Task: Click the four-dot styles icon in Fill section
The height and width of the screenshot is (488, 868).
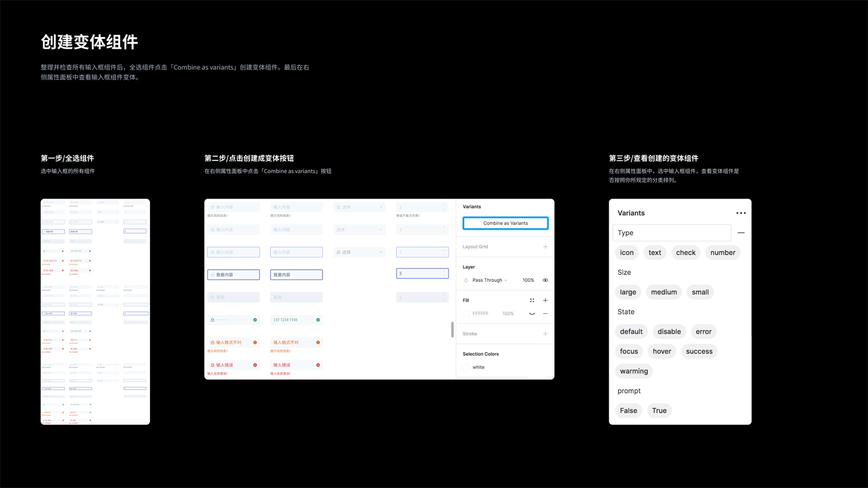Action: click(x=532, y=300)
